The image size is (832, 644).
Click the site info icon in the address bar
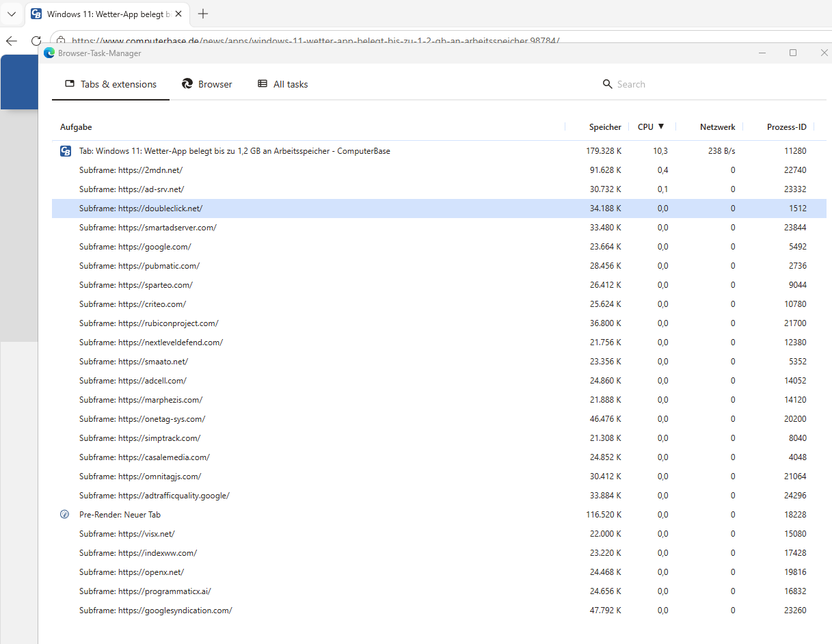tap(61, 41)
